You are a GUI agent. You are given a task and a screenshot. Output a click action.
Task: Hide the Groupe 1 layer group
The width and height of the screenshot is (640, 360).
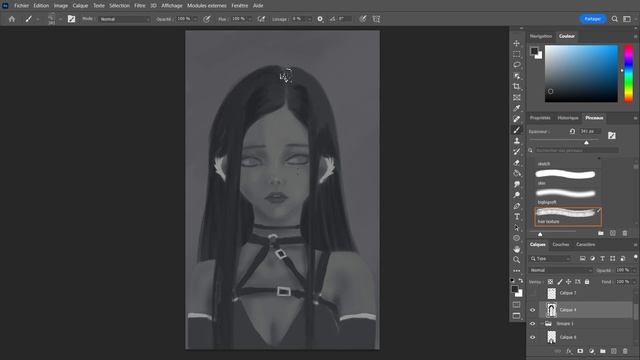pyautogui.click(x=533, y=324)
